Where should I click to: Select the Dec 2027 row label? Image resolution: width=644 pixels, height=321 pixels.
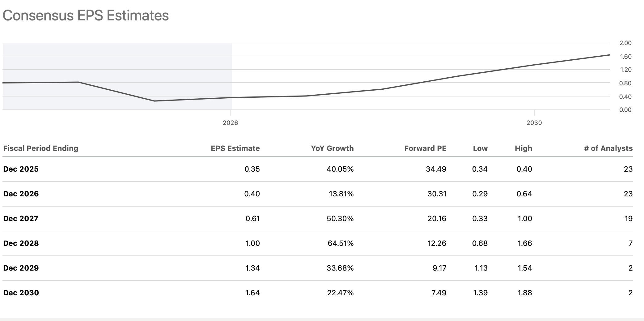click(21, 219)
